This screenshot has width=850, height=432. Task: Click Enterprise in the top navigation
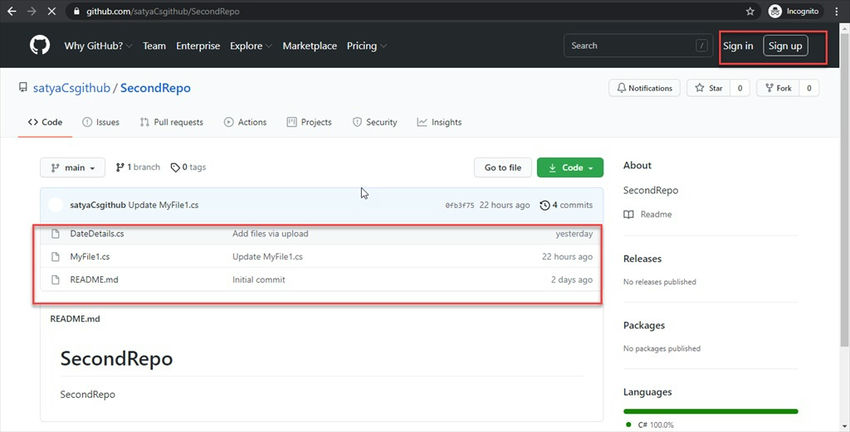(198, 46)
